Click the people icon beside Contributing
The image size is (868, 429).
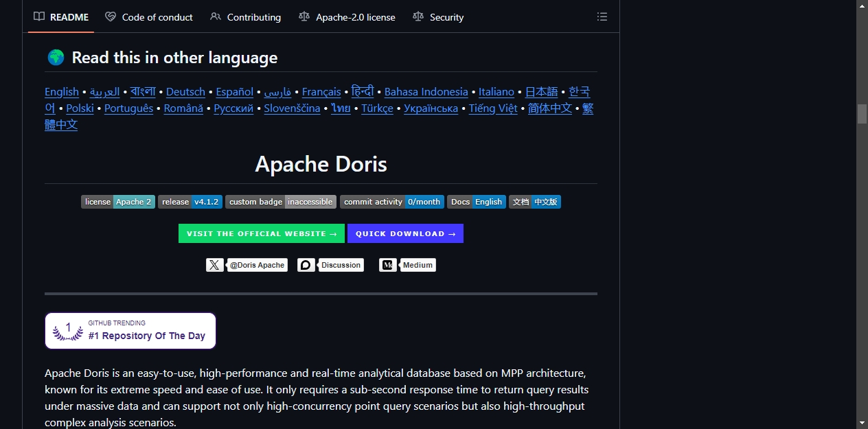[216, 16]
